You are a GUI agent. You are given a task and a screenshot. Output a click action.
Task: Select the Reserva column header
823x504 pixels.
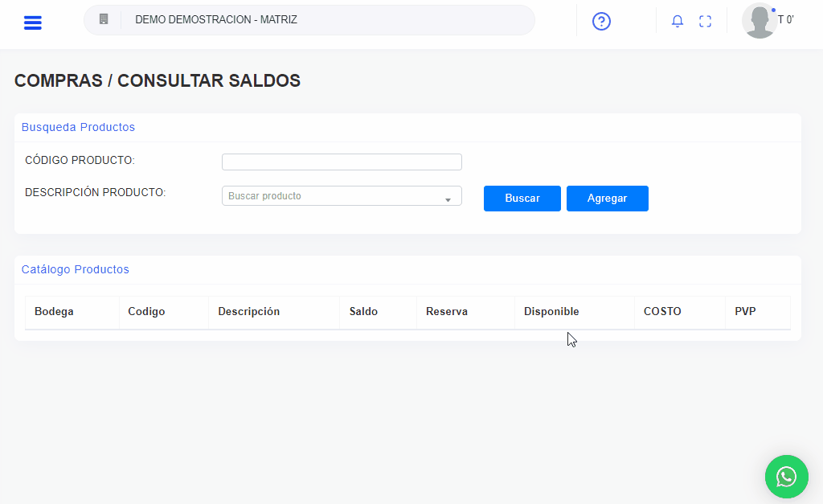[447, 312]
